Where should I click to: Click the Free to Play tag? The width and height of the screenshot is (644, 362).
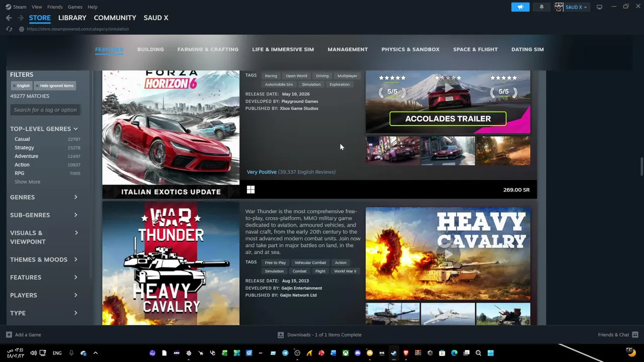275,263
